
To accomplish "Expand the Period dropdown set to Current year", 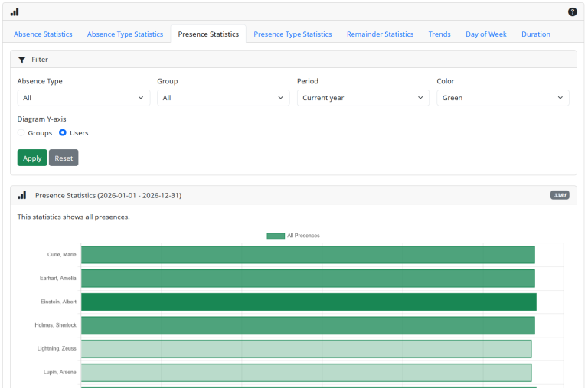I will (363, 98).
